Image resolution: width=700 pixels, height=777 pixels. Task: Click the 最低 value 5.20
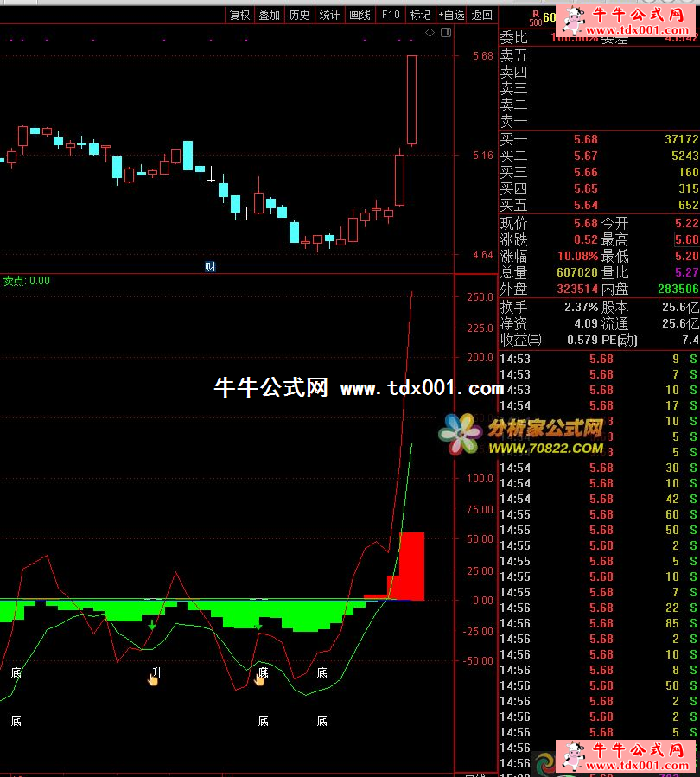point(687,256)
